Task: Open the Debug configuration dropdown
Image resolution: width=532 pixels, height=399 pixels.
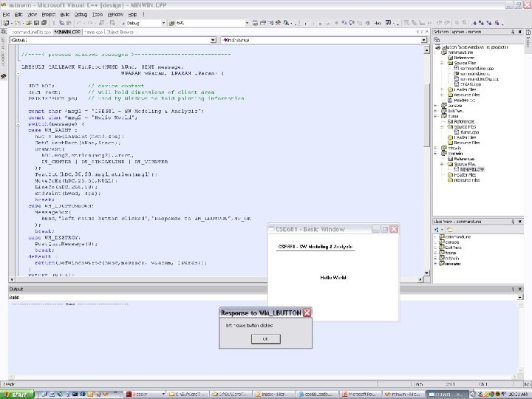Action: [163, 23]
